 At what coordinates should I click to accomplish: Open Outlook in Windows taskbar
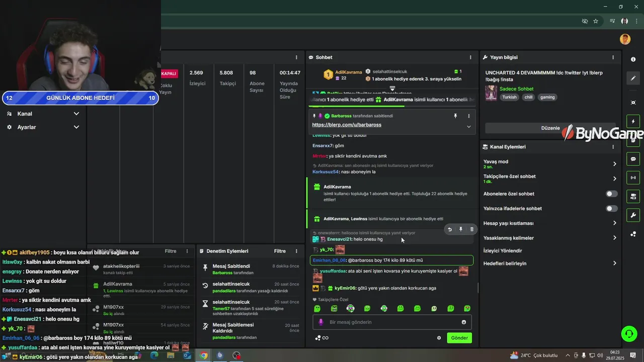pyautogui.click(x=187, y=355)
